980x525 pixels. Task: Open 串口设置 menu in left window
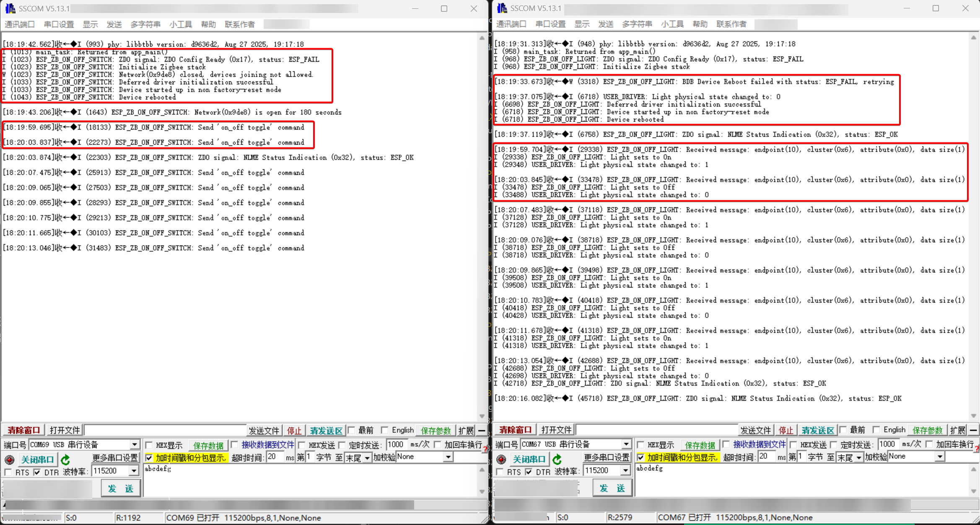(x=59, y=24)
